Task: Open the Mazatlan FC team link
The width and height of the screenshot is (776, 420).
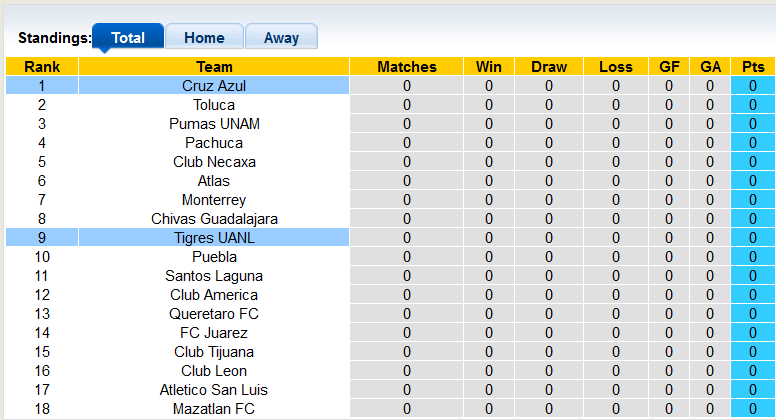Action: pyautogui.click(x=214, y=409)
